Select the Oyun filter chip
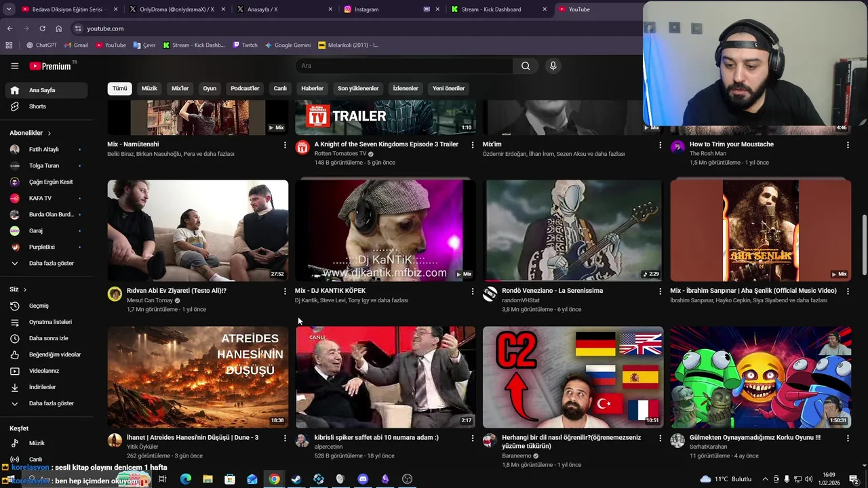The image size is (868, 488). coord(210,88)
